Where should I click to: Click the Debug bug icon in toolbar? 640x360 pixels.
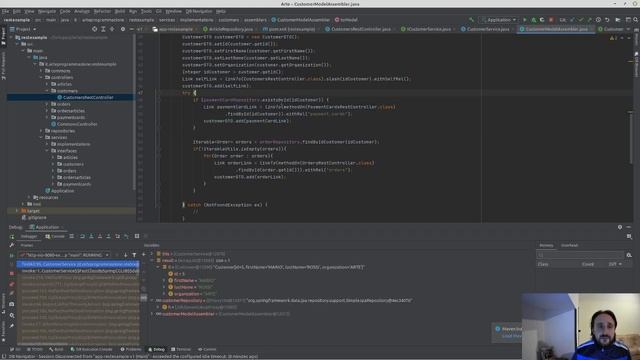533,20
